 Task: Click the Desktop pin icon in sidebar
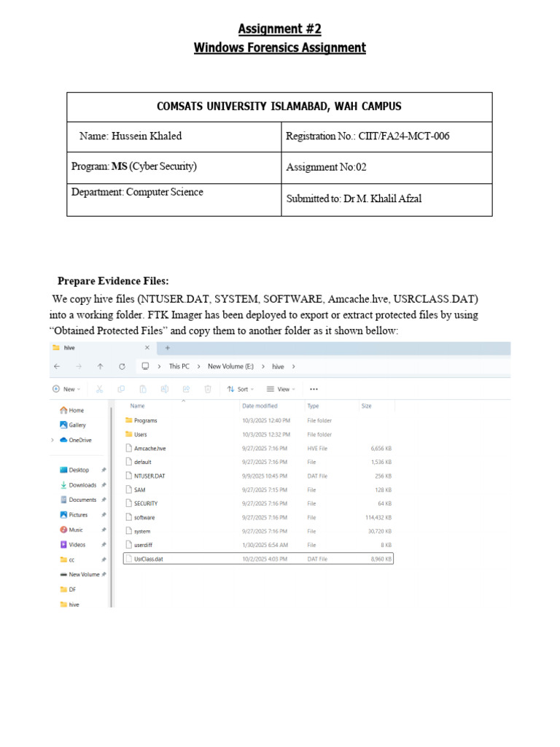(x=104, y=471)
